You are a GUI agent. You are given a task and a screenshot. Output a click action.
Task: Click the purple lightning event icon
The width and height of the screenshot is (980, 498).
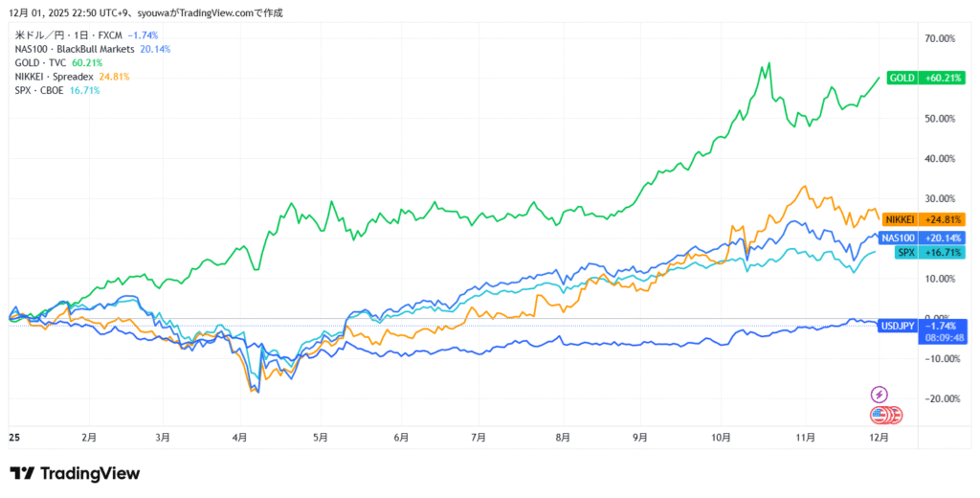879,395
